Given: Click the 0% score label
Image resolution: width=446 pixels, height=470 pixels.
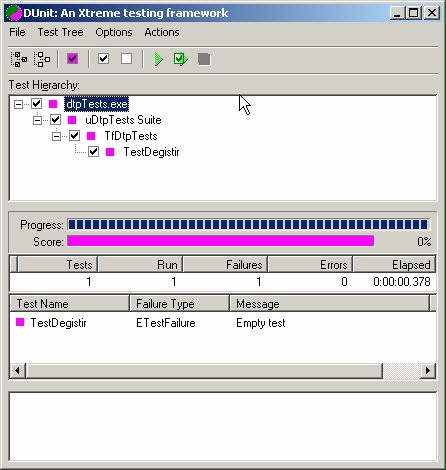Looking at the screenshot, I should tap(424, 241).
